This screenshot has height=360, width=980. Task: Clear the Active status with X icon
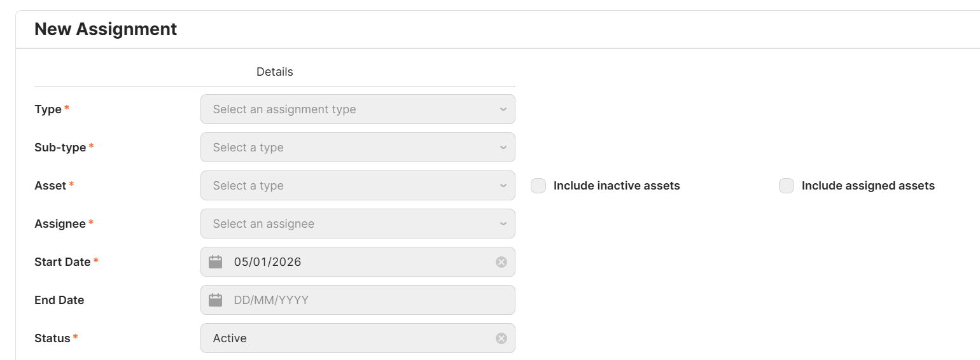[501, 338]
